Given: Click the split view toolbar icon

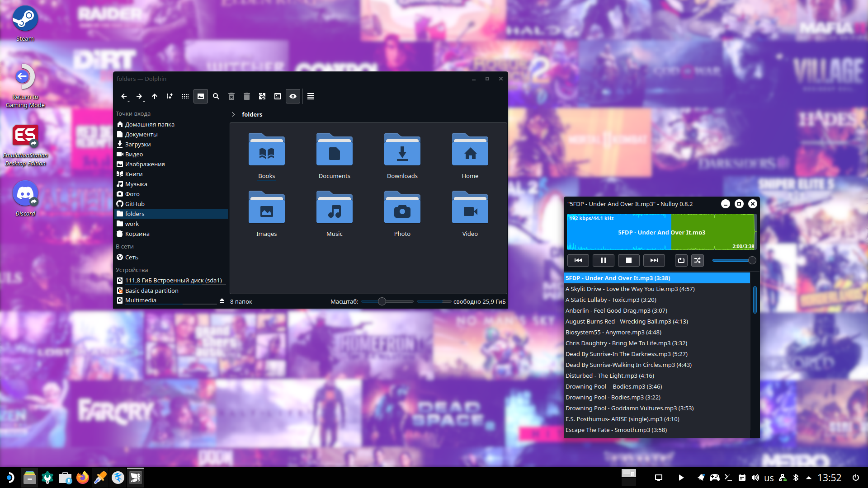Looking at the screenshot, I should click(x=262, y=96).
